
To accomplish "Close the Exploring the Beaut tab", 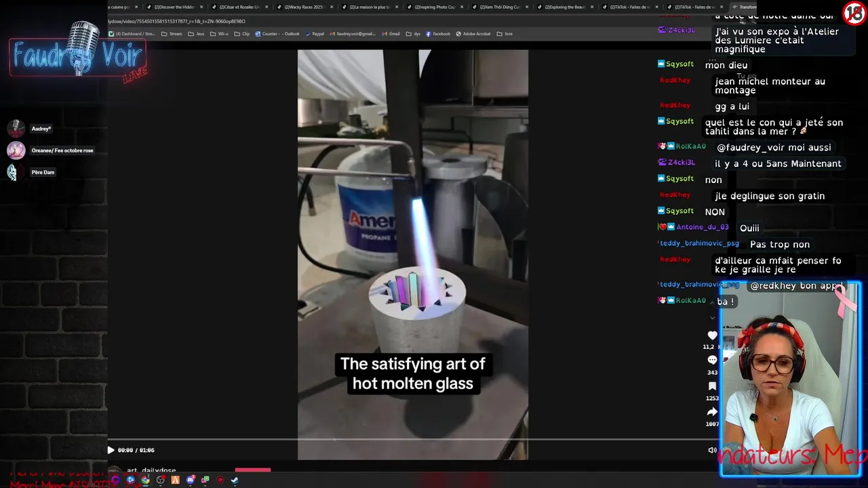I will pos(592,7).
